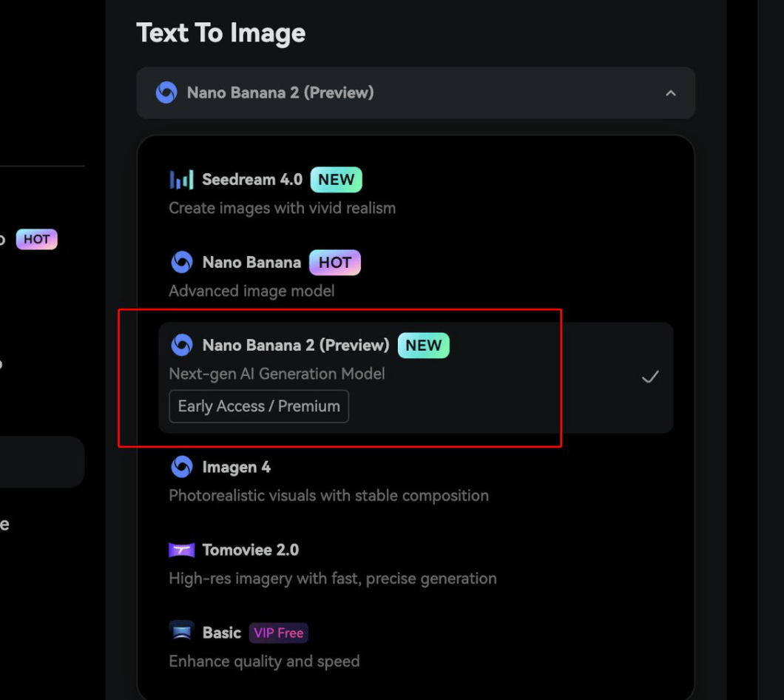Click the Nano Banana 2 (Preview) list icon
This screenshot has height=700, width=784.
(x=181, y=346)
